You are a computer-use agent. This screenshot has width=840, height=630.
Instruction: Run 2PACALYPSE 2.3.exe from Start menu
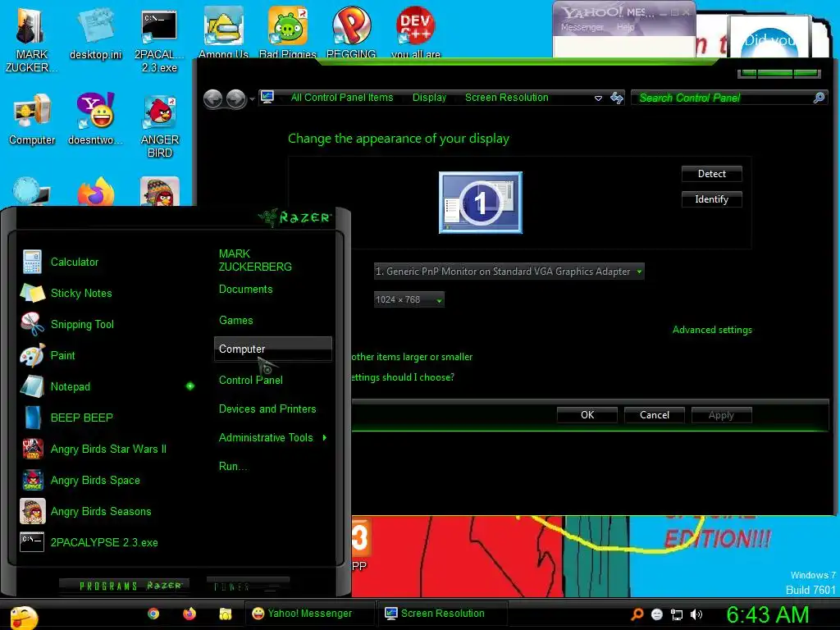(105, 542)
